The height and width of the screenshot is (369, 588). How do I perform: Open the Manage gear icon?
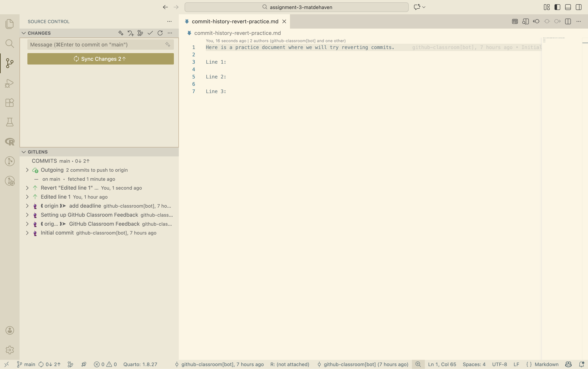point(10,350)
